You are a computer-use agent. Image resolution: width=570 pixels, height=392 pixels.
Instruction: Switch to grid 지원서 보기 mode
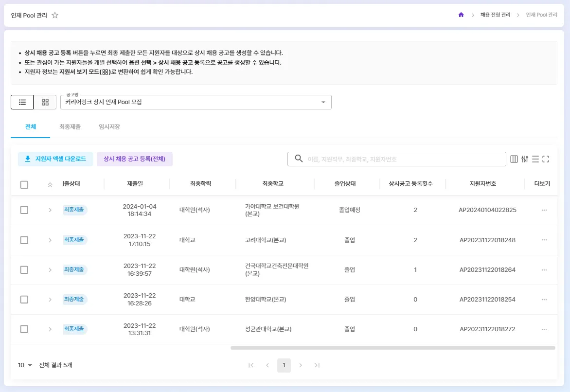[x=45, y=102]
